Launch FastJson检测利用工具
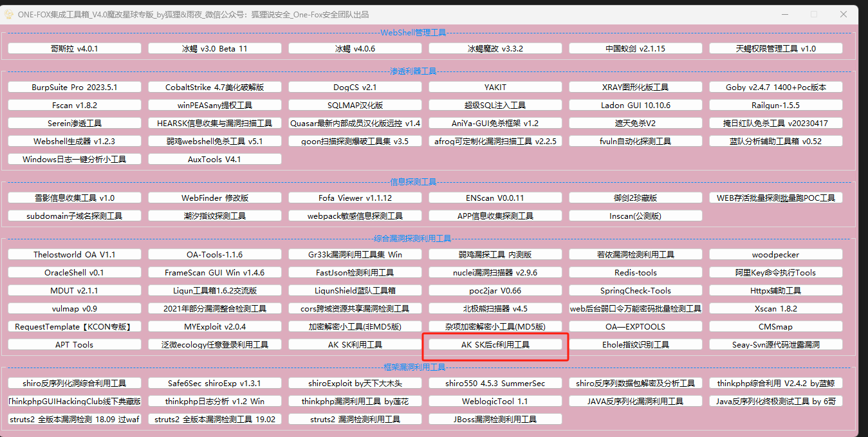 coord(355,272)
